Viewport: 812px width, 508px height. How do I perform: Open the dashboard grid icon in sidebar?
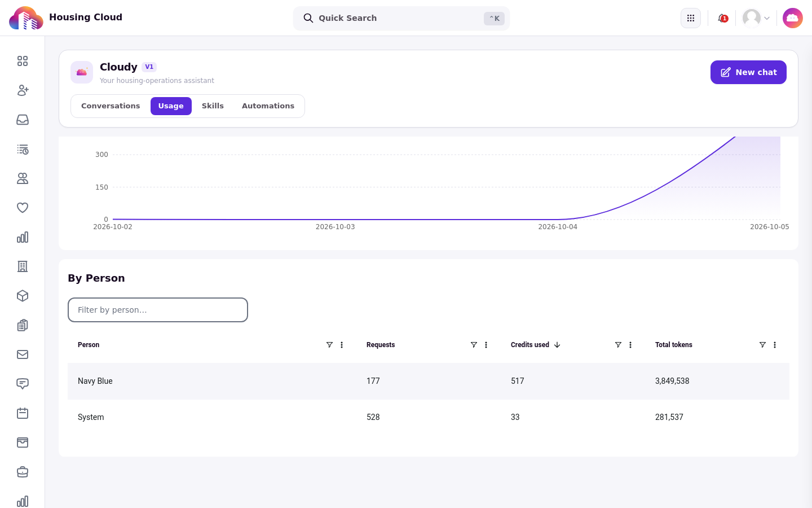23,61
